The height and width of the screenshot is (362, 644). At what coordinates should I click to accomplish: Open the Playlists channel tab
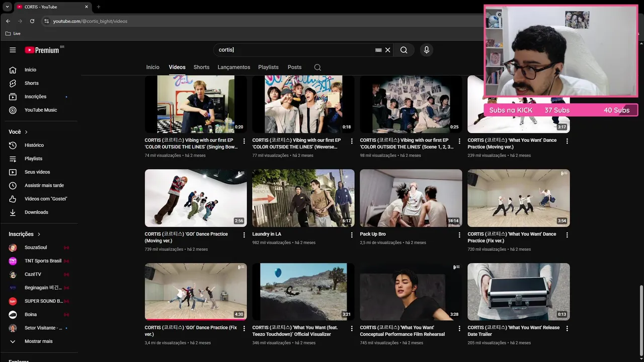tap(268, 67)
